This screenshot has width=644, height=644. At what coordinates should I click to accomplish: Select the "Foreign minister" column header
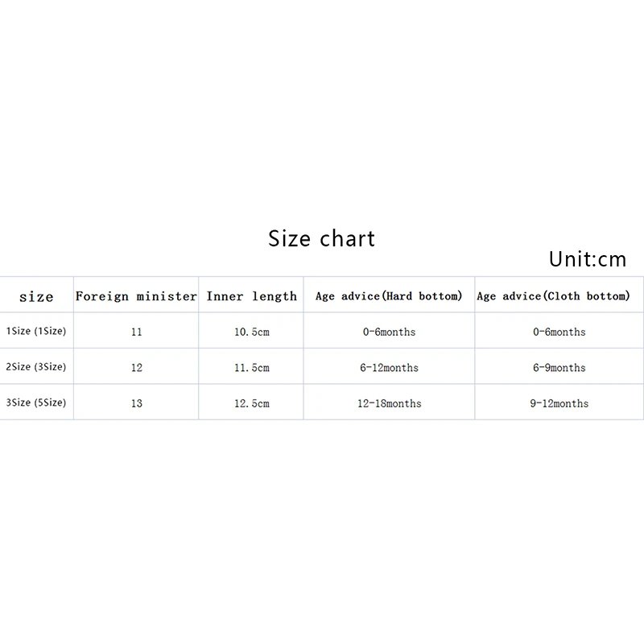point(136,296)
